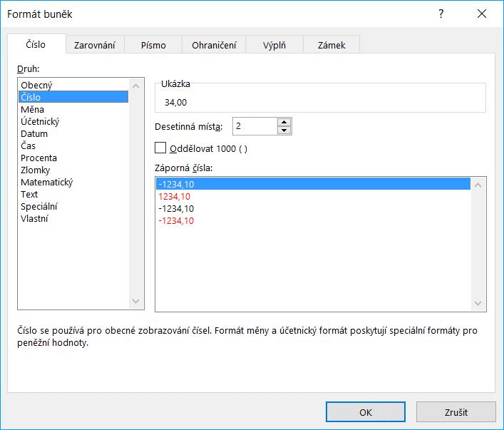Select the Číslo tab
Viewport: 504px width, 430px height.
coord(36,44)
